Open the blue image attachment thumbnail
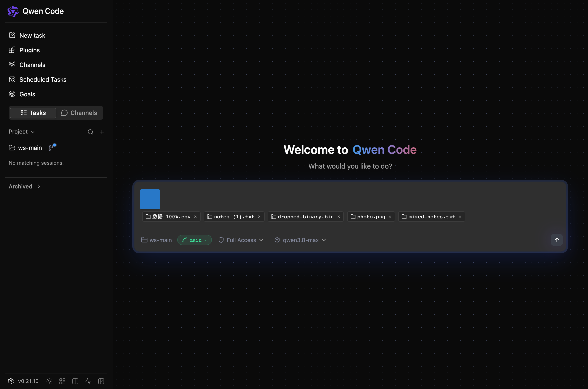The height and width of the screenshot is (389, 588). pyautogui.click(x=150, y=199)
